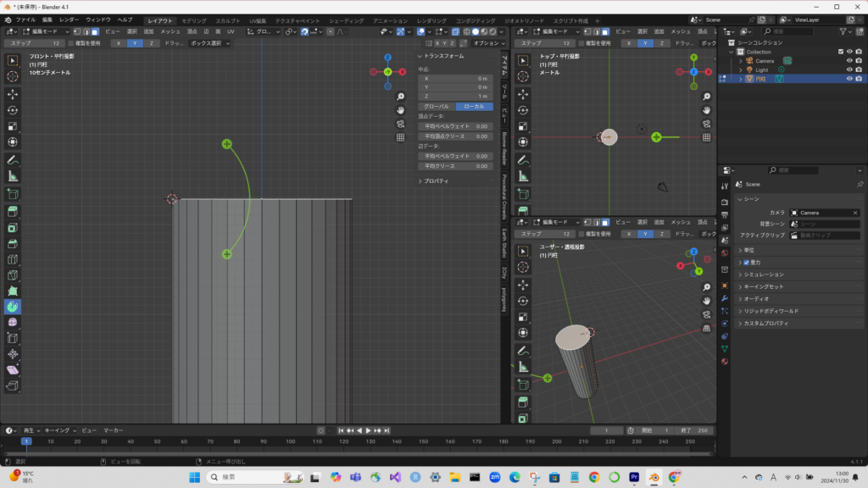Viewport: 868px width, 488px height.
Task: Enable the 複製を使用 checkbox in front viewport
Action: [x=72, y=42]
